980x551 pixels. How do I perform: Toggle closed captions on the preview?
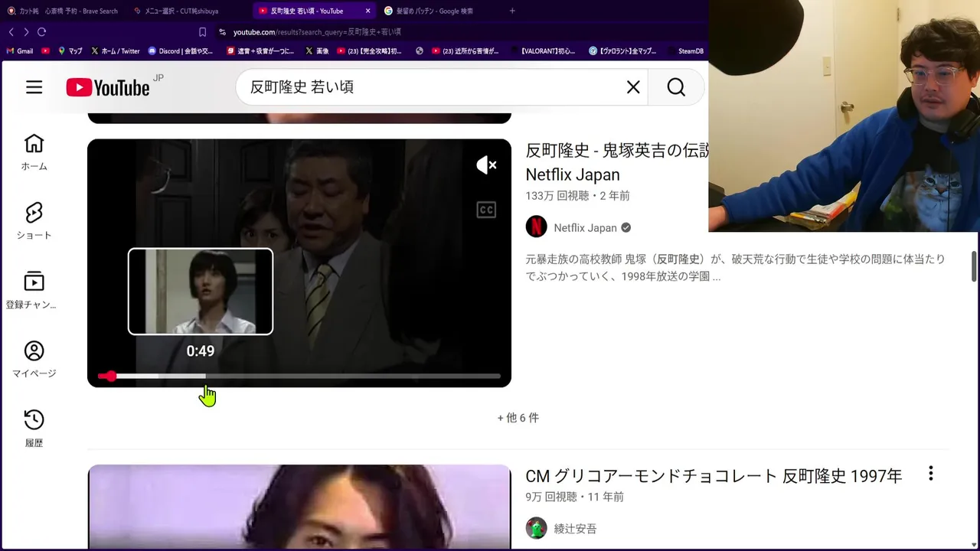[486, 210]
